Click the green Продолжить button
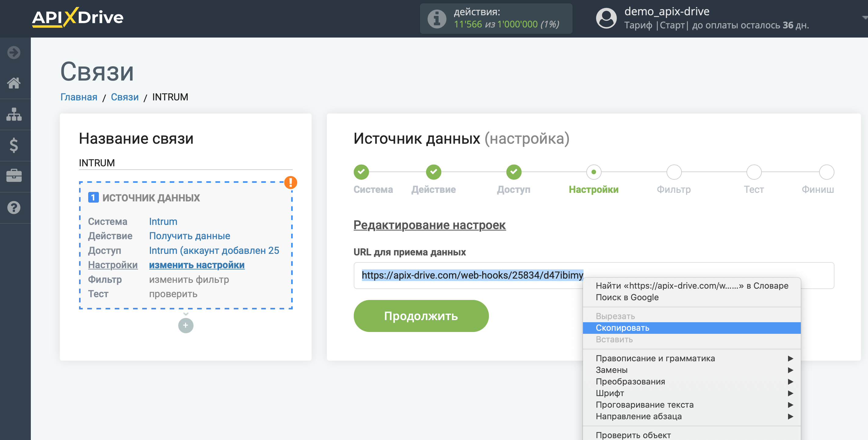 [421, 316]
